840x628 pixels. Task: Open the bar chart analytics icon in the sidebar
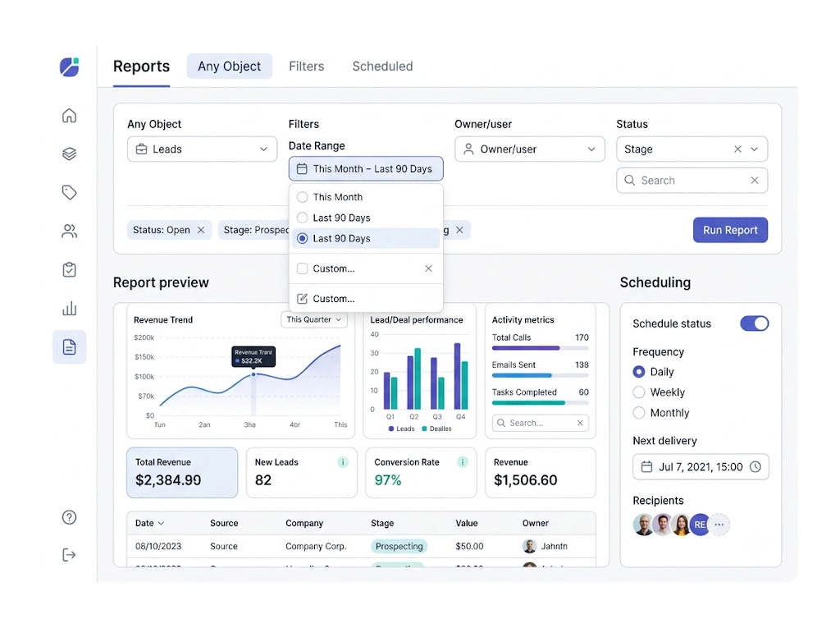click(69, 309)
